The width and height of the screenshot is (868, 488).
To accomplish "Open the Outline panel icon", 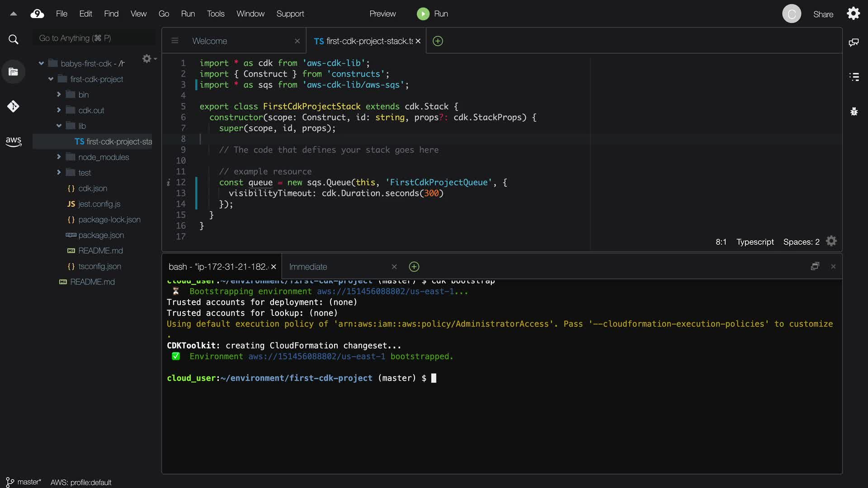I will click(854, 77).
